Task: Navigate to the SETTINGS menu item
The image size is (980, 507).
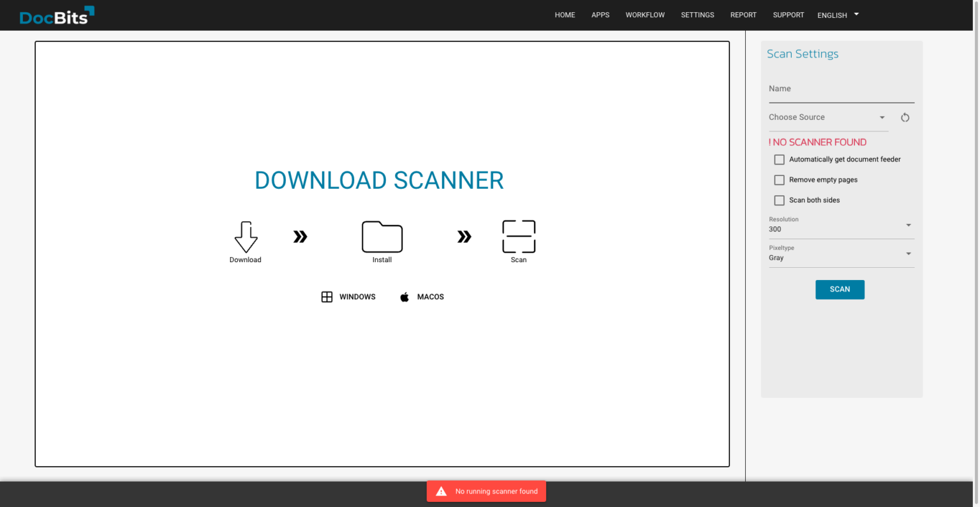Action: click(697, 15)
